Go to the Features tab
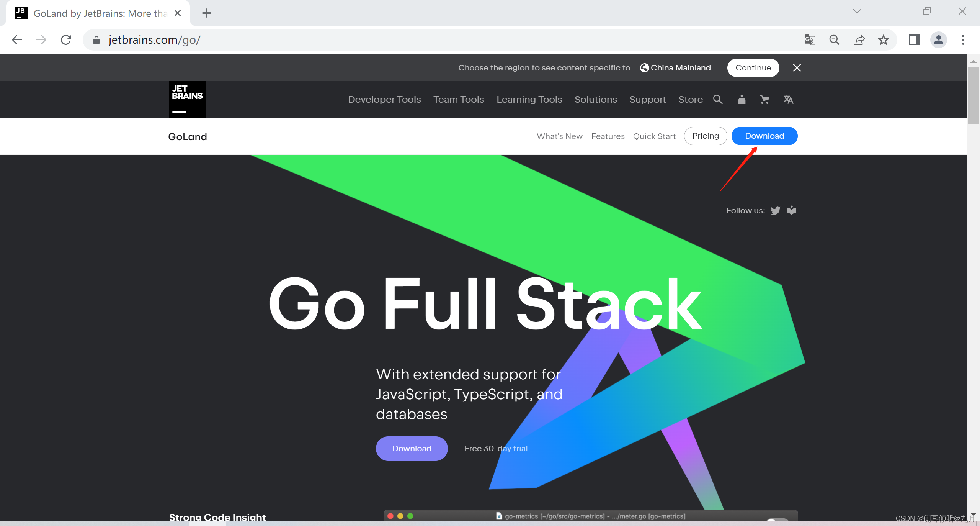This screenshot has width=980, height=526. 608,136
